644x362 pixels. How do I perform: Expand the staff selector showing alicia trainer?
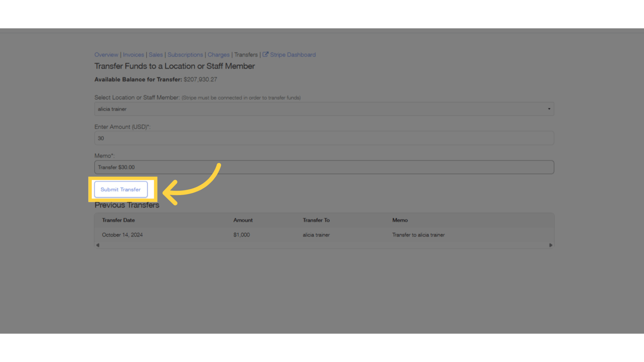coord(324,108)
